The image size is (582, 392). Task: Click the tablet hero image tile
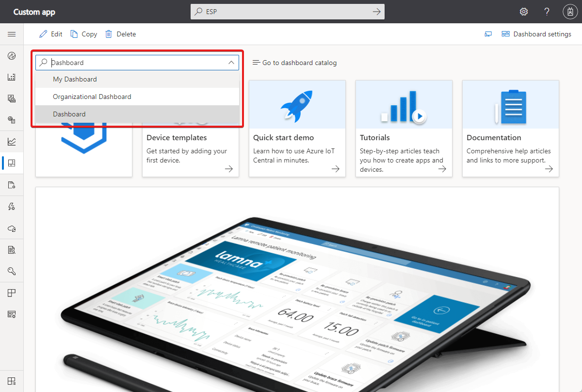297,290
